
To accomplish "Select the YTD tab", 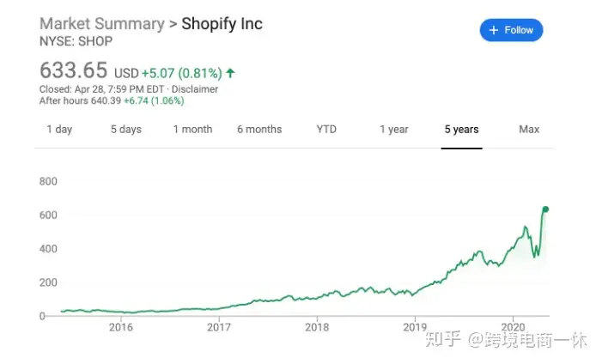I will coord(326,130).
